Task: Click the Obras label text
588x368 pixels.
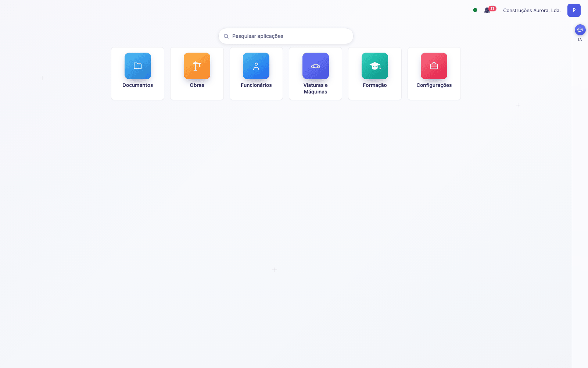Action: coord(197,85)
